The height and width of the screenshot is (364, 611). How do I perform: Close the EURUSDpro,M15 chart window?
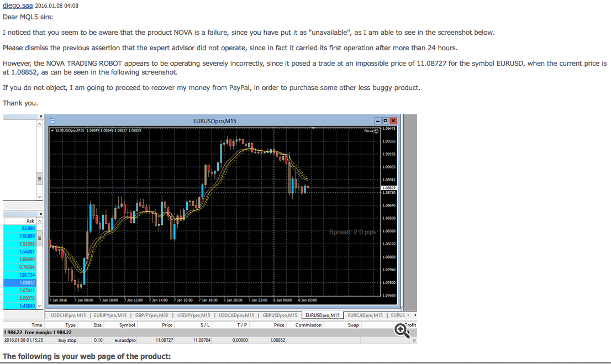(x=393, y=121)
